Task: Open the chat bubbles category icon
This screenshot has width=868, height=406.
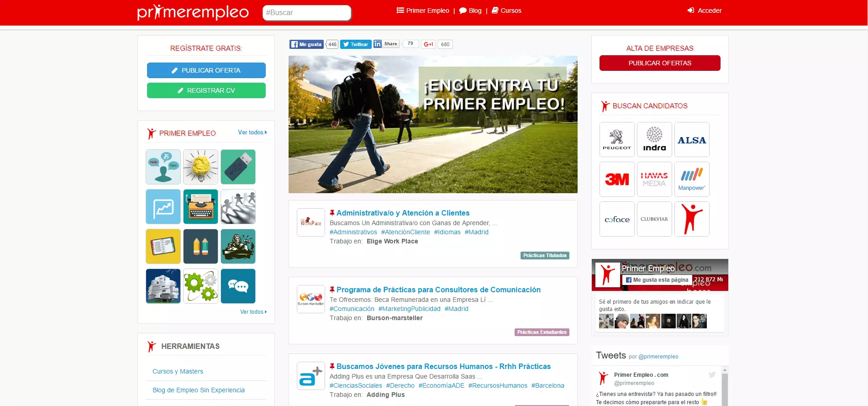Action: pyautogui.click(x=238, y=286)
